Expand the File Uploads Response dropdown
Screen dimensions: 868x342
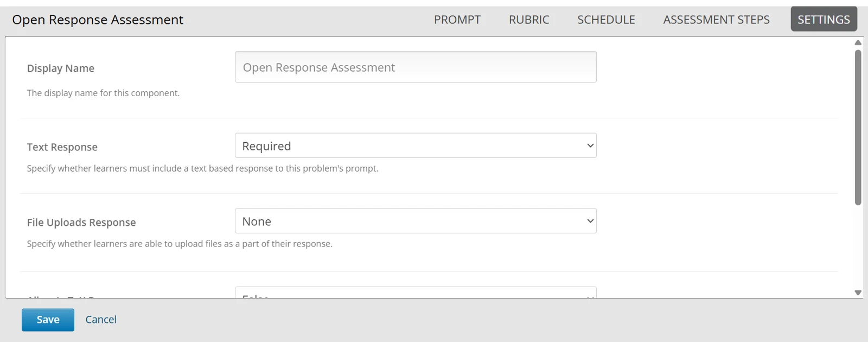tap(416, 221)
